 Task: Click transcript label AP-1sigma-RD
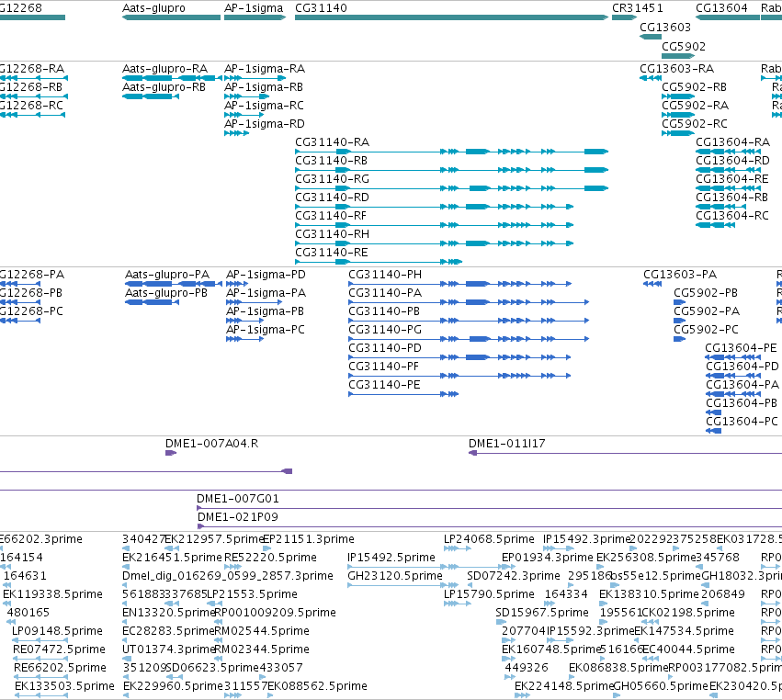click(x=265, y=124)
